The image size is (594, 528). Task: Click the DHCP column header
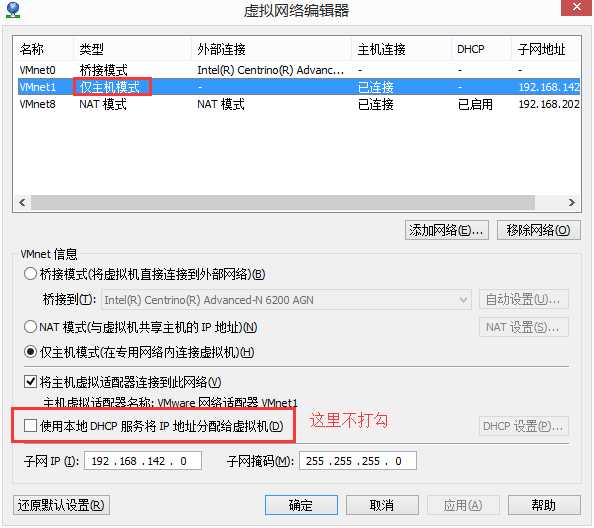click(481, 49)
